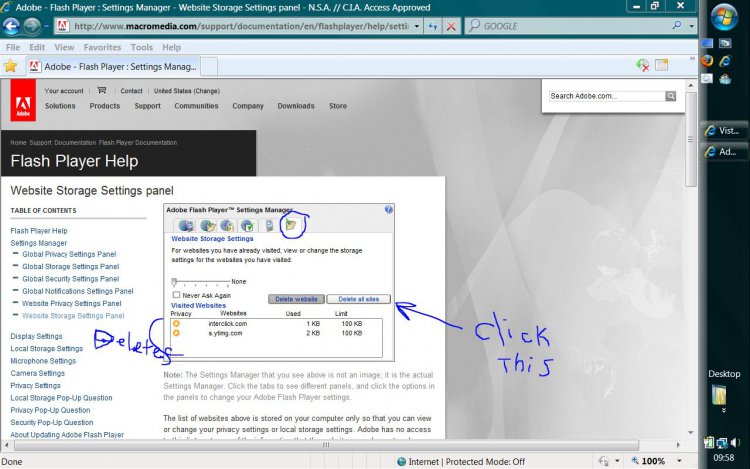Open the Global Privacy Settings Panel link
The image size is (750, 469).
click(x=69, y=254)
